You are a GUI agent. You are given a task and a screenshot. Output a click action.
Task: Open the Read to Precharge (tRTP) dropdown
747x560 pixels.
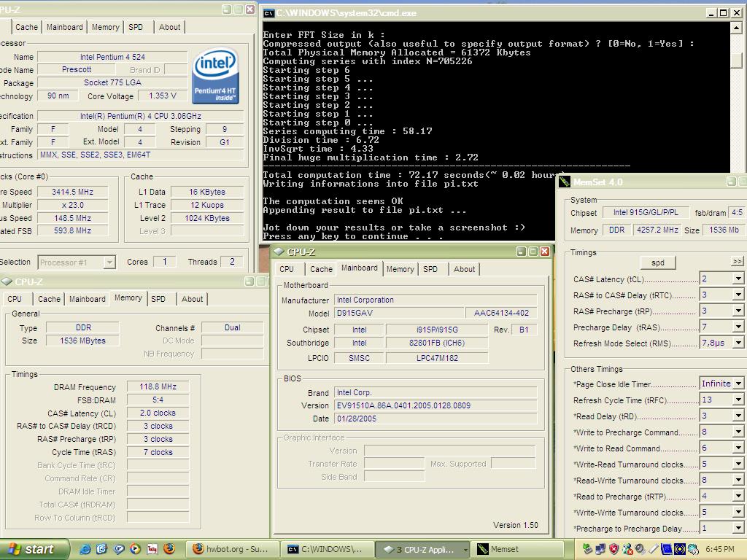[738, 496]
